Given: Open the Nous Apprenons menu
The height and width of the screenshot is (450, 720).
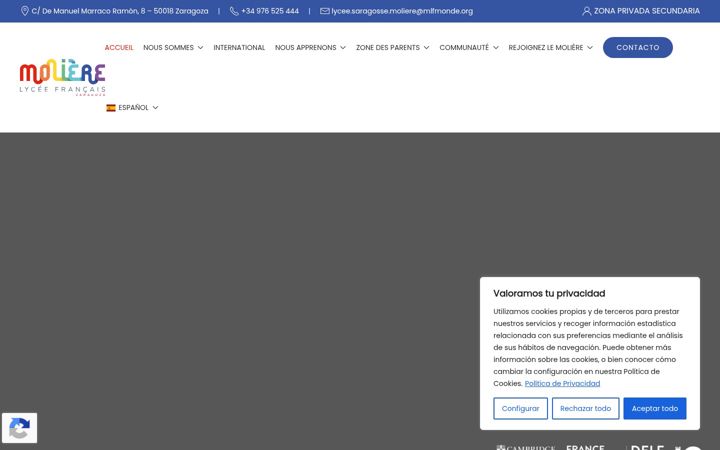Looking at the screenshot, I should pos(305,47).
